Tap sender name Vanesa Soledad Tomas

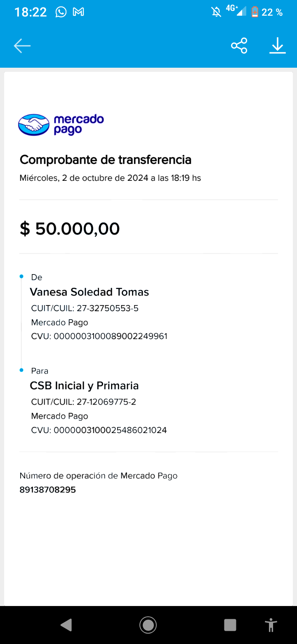89,292
